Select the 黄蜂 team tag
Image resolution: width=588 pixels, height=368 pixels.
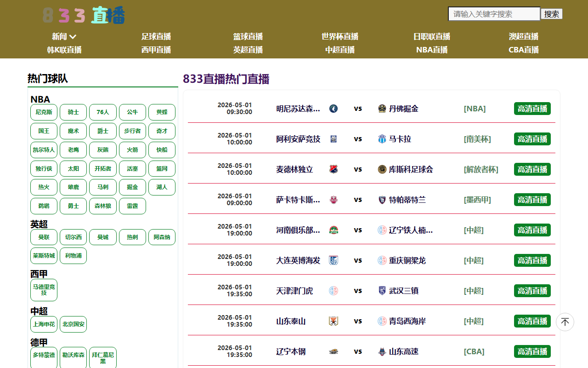162,112
